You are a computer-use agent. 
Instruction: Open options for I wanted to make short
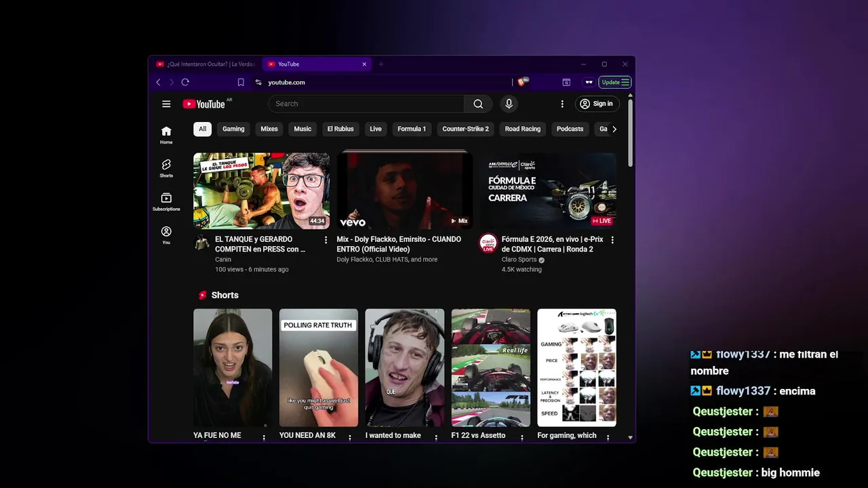point(436,438)
